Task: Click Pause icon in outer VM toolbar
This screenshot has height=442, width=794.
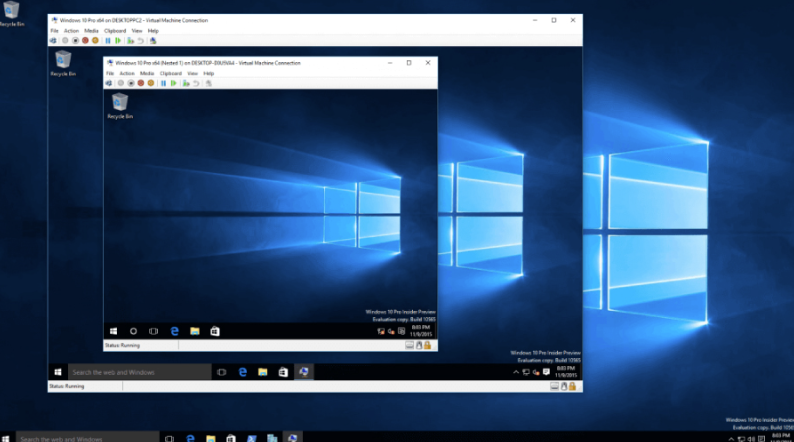Action: (x=108, y=41)
